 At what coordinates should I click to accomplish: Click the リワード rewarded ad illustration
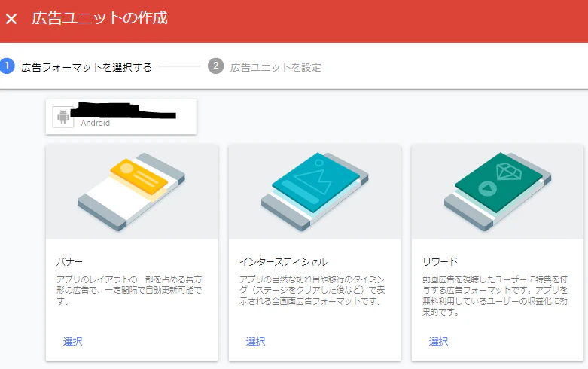498,191
